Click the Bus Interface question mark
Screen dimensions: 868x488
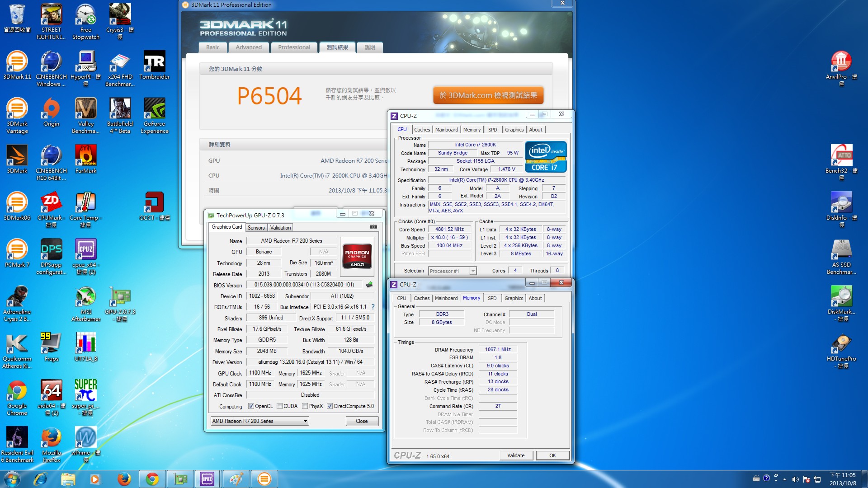(373, 307)
